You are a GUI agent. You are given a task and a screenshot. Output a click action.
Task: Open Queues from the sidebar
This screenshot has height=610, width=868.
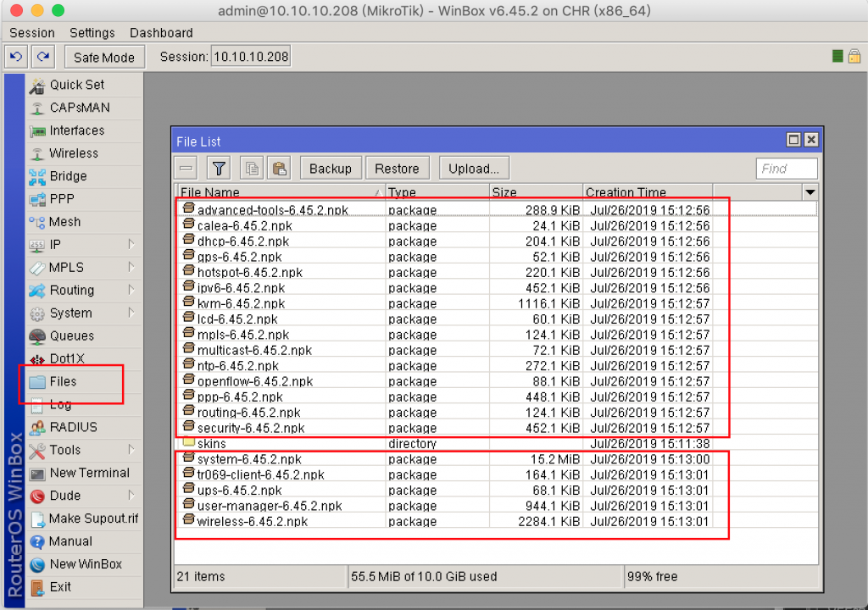[84, 335]
